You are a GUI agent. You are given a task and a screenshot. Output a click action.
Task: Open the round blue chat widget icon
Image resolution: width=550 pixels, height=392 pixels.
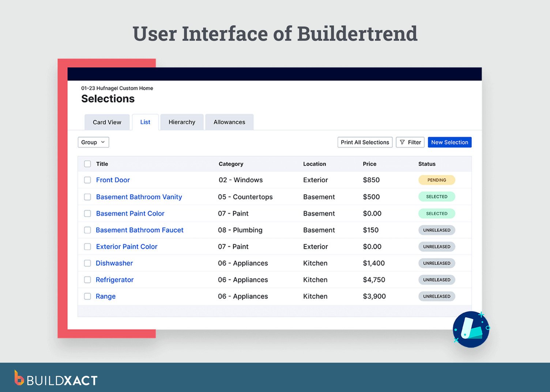coord(471,329)
